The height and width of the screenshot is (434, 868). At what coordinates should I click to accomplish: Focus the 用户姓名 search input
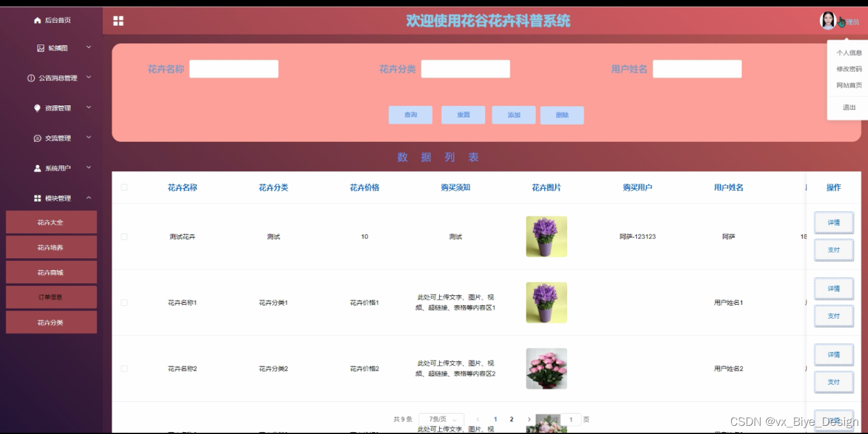[x=698, y=69]
